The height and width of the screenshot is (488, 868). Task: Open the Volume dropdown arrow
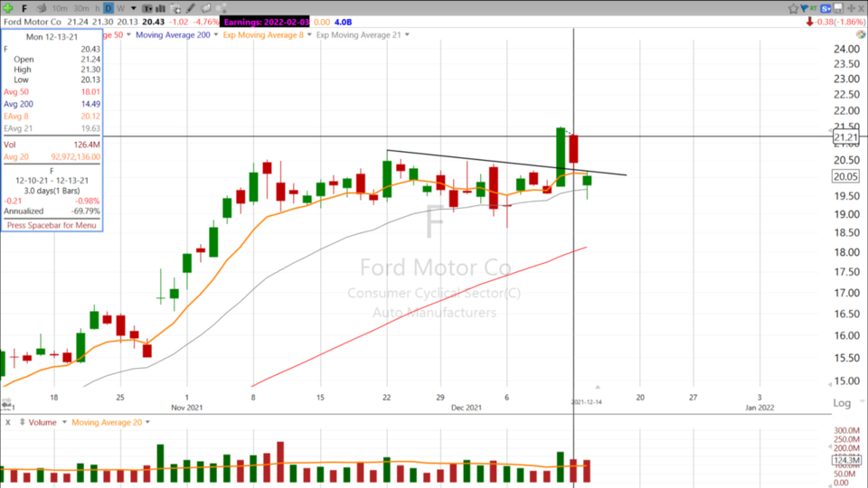(x=64, y=422)
